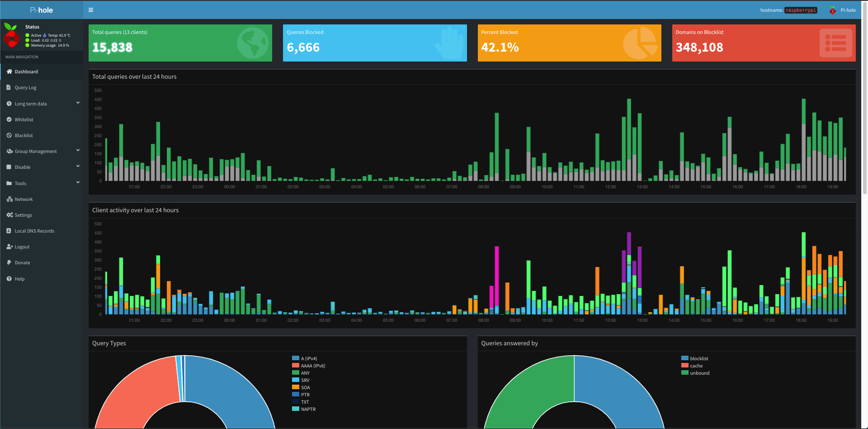Click the Logout user icon
The width and height of the screenshot is (868, 429).
pos(9,247)
